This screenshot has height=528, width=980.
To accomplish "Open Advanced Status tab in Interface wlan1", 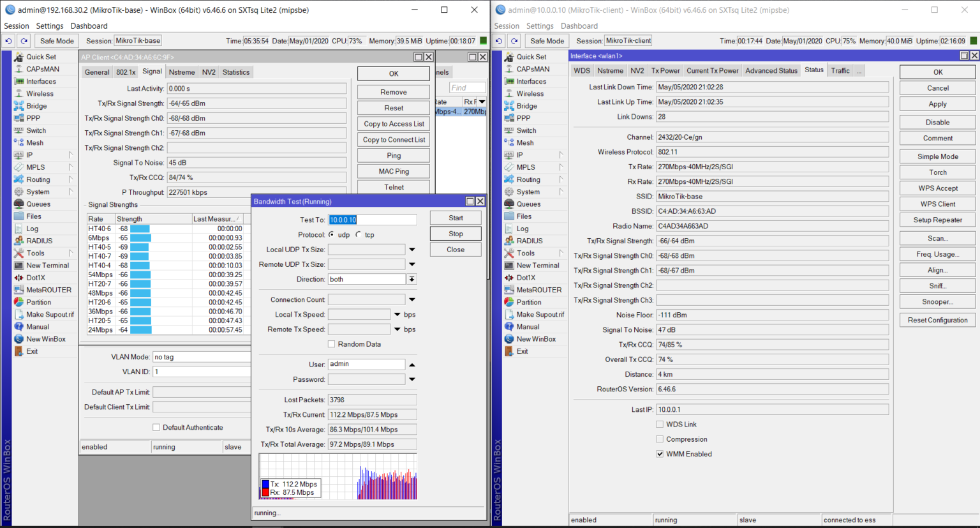I will point(771,71).
